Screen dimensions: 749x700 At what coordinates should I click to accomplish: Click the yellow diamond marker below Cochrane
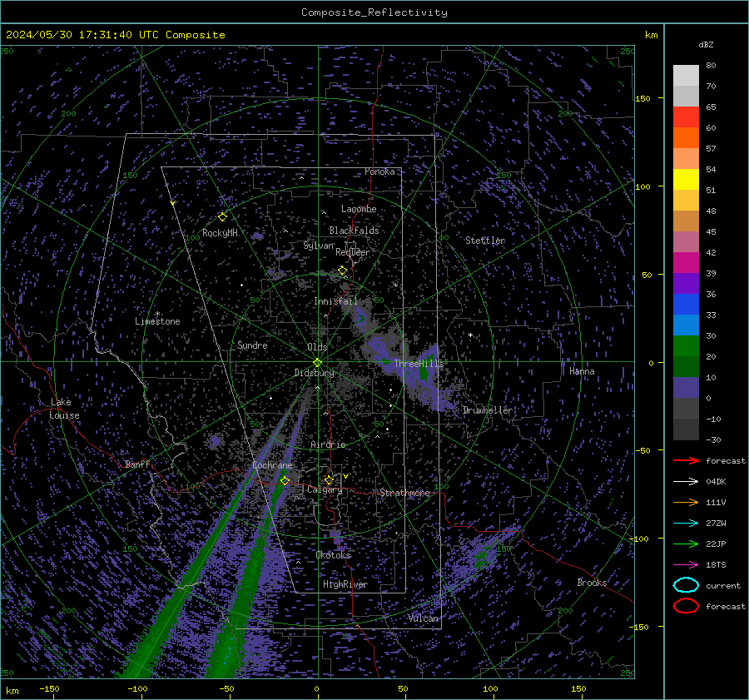coord(285,480)
